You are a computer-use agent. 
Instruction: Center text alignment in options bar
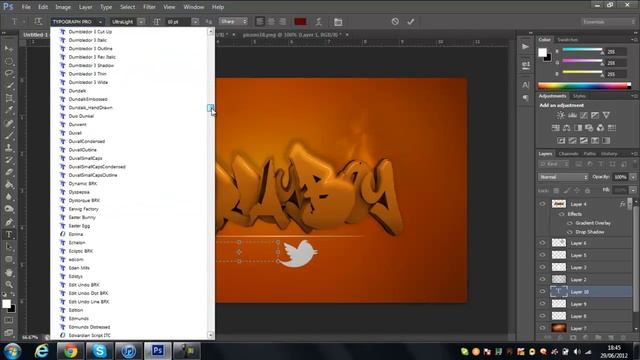pos(271,22)
